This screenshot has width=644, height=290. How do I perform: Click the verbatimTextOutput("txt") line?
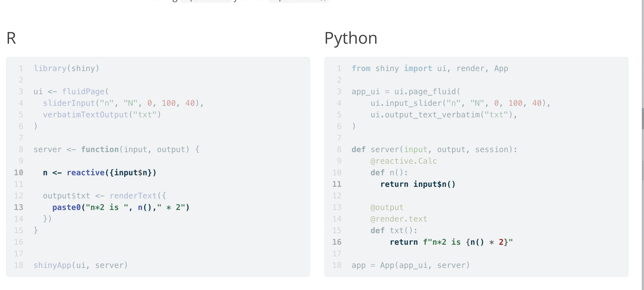[102, 115]
